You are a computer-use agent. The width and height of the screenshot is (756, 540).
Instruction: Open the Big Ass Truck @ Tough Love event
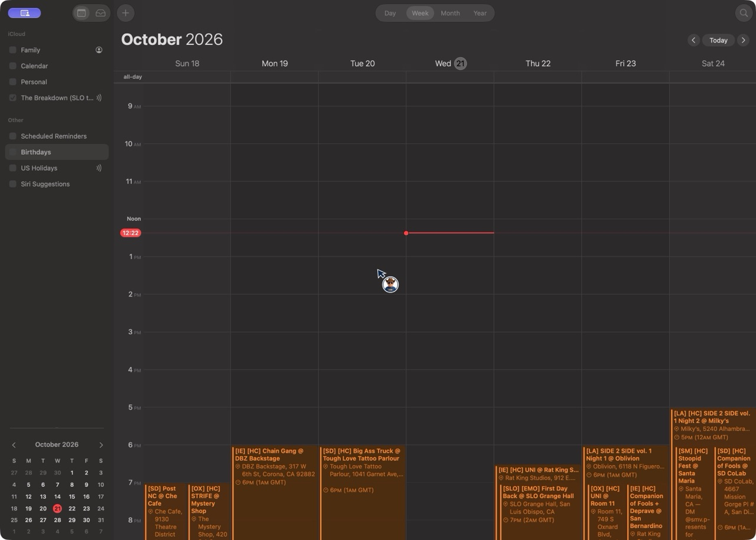(363, 493)
